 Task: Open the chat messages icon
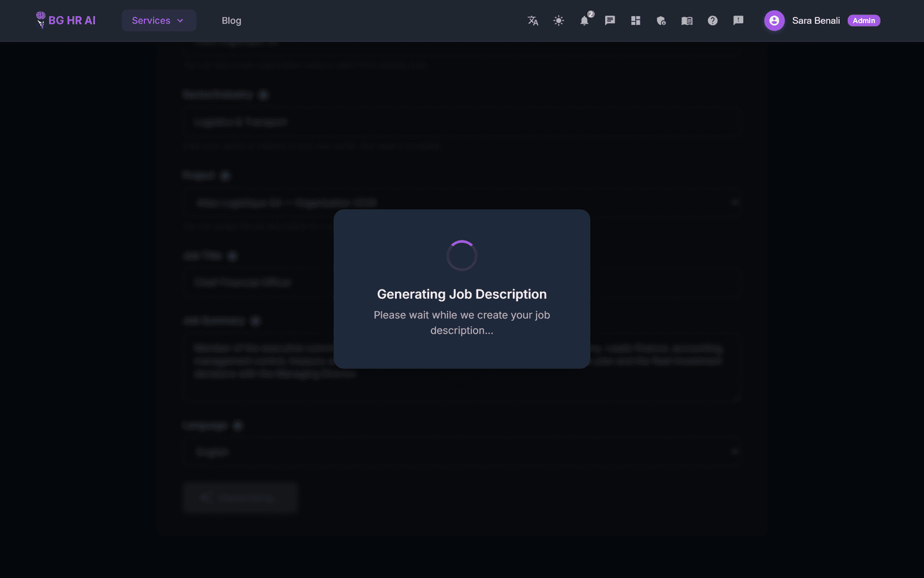tap(610, 21)
